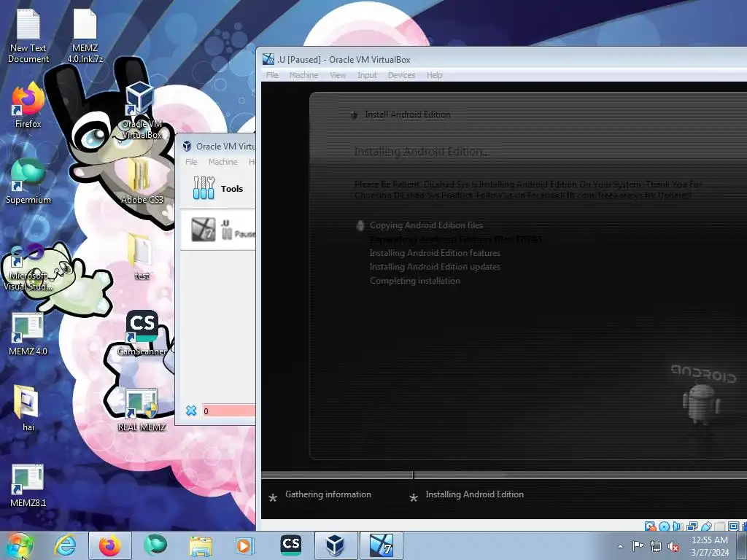This screenshot has width=747, height=560.
Task: Select the REAL MEMZ desktop shortcut
Action: pos(142,410)
